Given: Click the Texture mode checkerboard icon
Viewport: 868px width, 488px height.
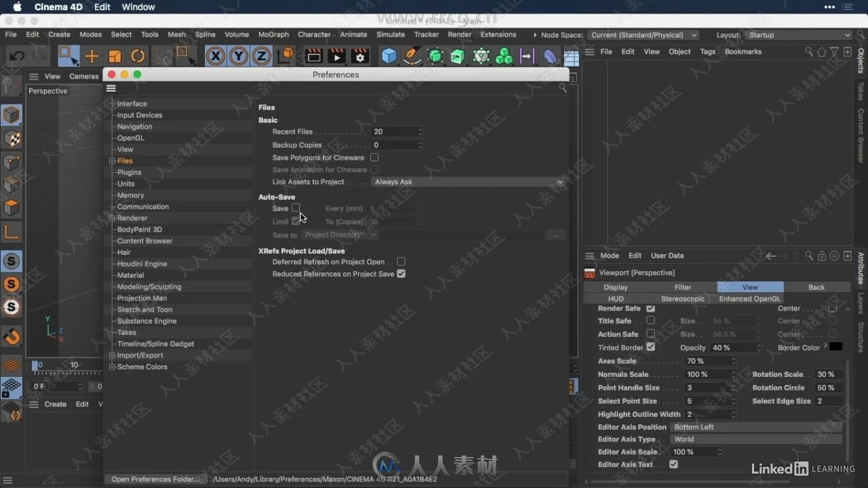Looking at the screenshot, I should 12,138.
